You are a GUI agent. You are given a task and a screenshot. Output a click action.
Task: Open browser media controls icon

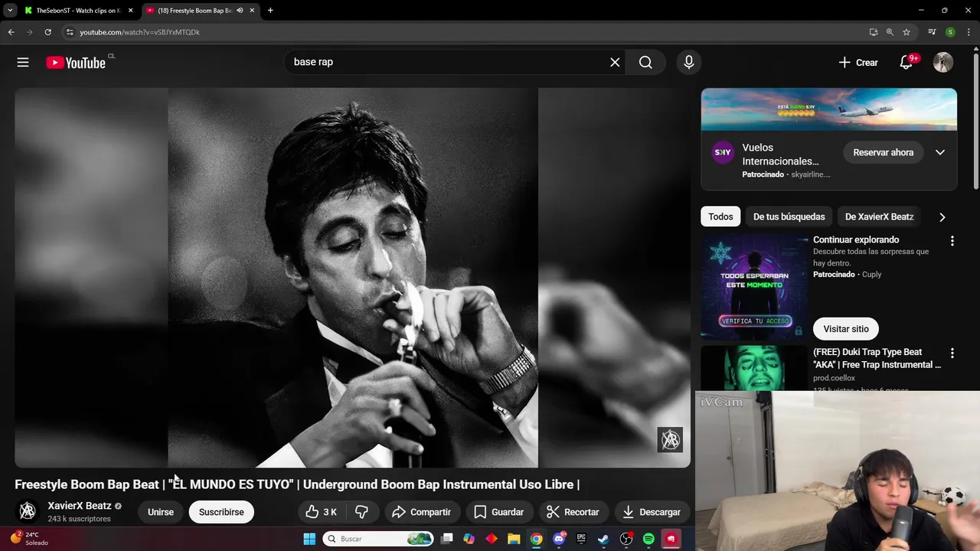tap(932, 32)
